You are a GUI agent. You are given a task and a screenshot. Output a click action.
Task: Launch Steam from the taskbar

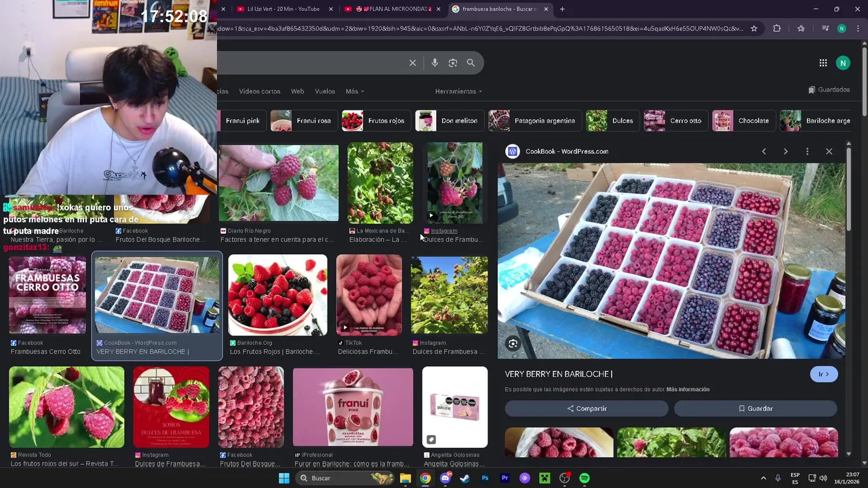(x=465, y=478)
